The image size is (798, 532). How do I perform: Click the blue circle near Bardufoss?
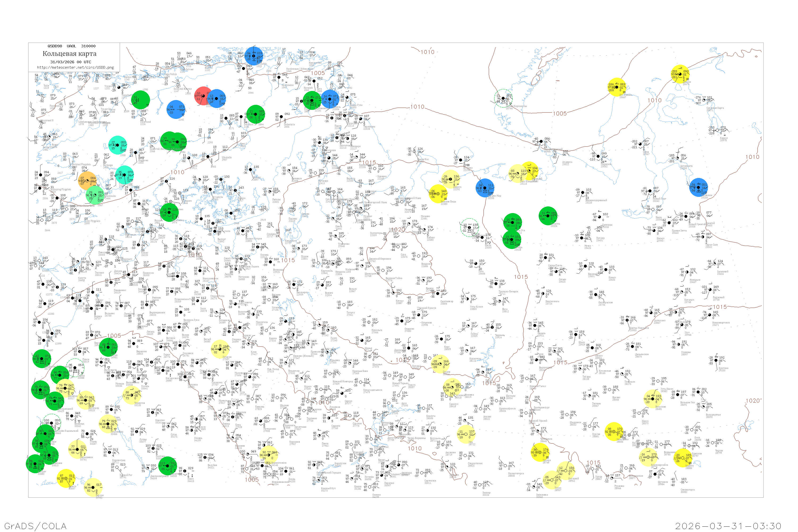pyautogui.click(x=254, y=56)
